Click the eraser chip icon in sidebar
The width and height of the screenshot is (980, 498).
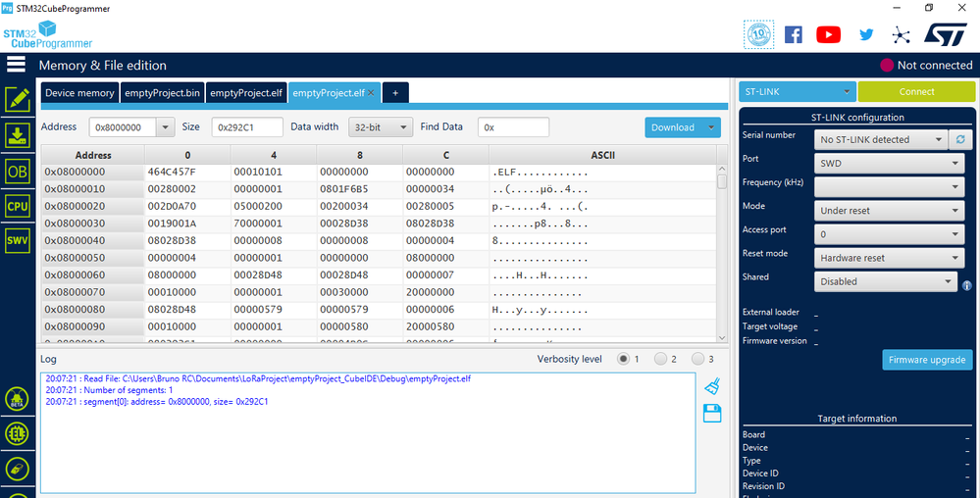[17, 469]
